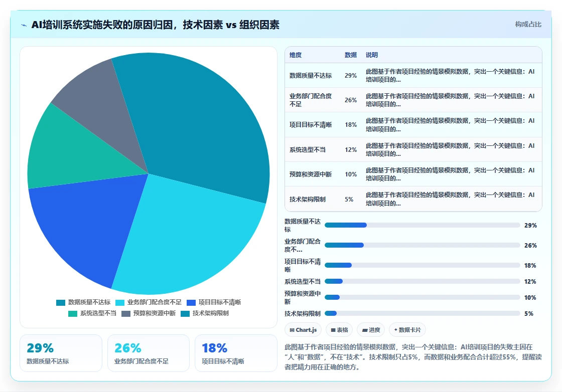Select the 项目目标不清晰 table row name
The height and width of the screenshot is (392, 562).
coord(311,125)
